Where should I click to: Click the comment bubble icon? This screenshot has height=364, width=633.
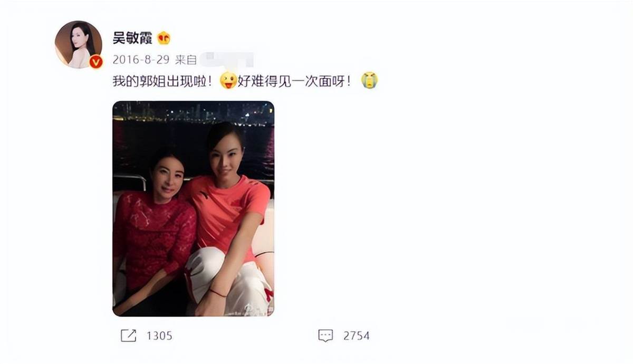(x=325, y=336)
